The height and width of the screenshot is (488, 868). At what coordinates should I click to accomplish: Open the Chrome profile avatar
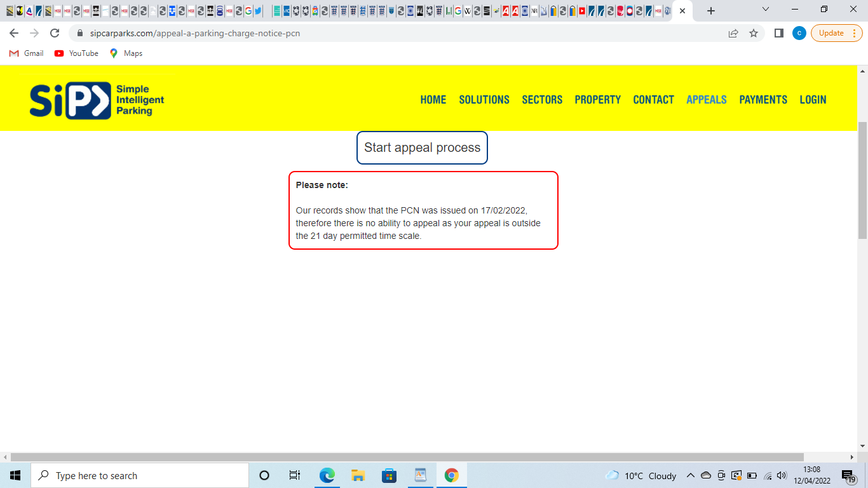tap(799, 33)
